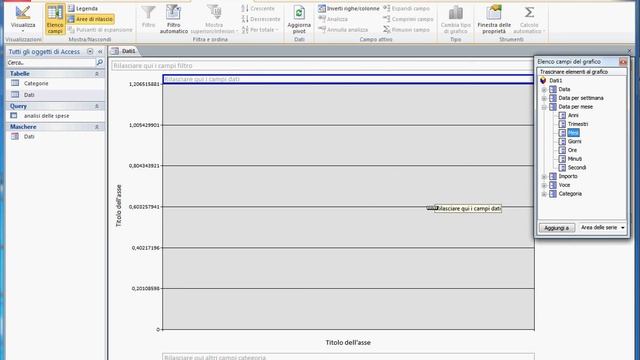Click the Cerca search field
640x360 pixels.
[x=51, y=62]
